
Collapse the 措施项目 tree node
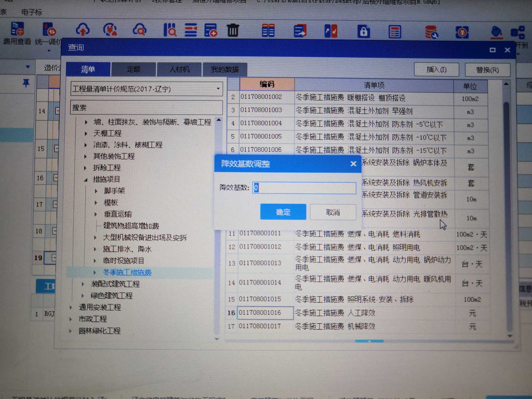click(86, 180)
